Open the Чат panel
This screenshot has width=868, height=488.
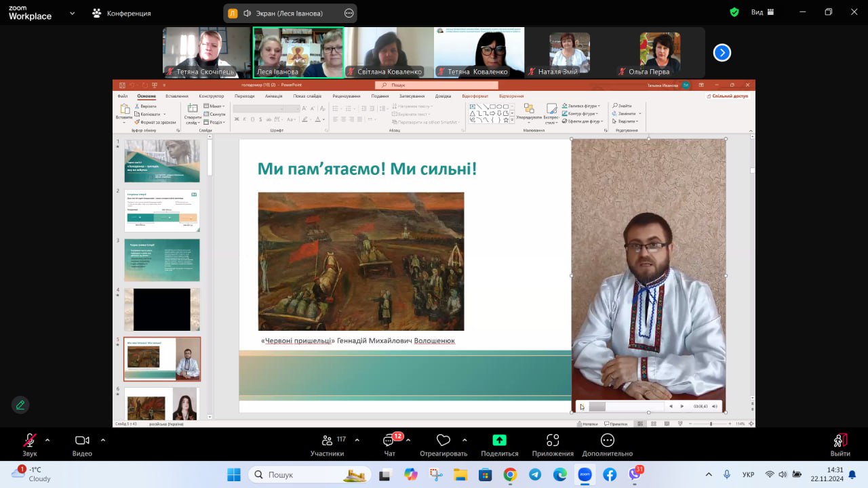tap(389, 445)
